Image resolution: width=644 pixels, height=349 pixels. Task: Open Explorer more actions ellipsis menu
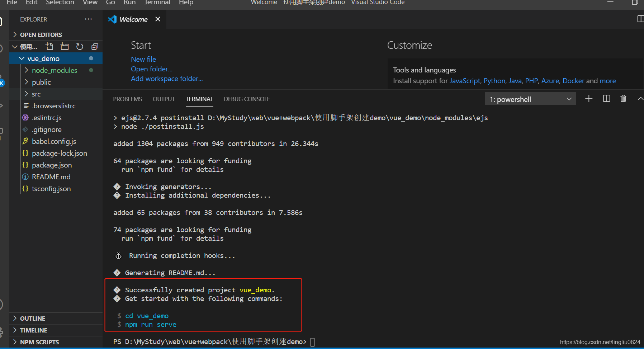(x=88, y=19)
